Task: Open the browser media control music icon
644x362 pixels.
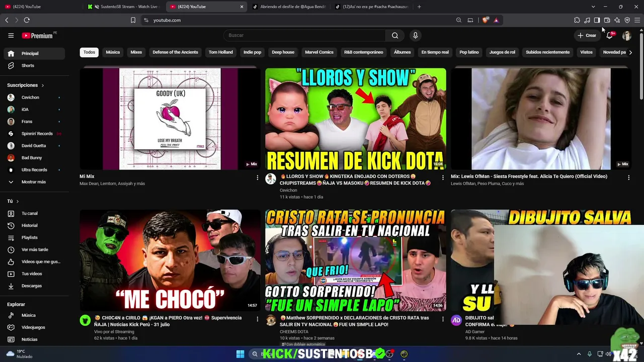Action: [587, 20]
